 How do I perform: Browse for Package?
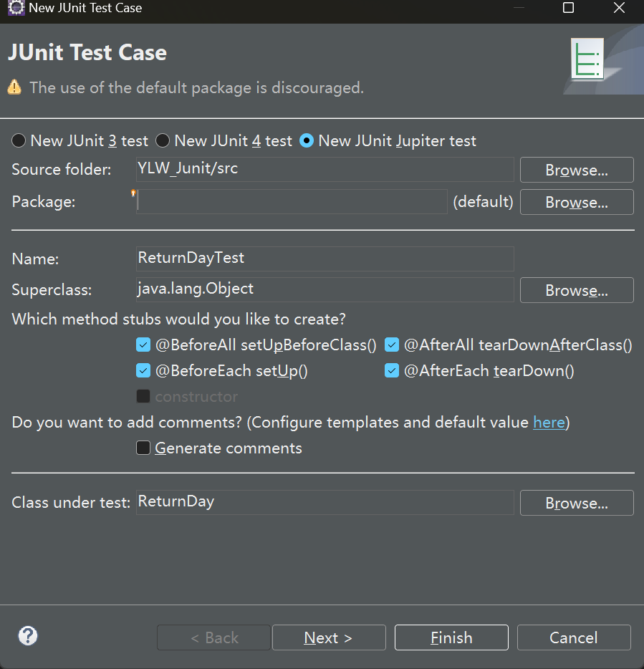pos(577,202)
